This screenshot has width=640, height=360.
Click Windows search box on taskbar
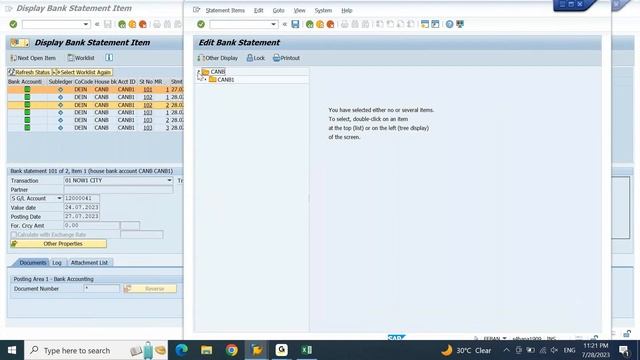96,350
